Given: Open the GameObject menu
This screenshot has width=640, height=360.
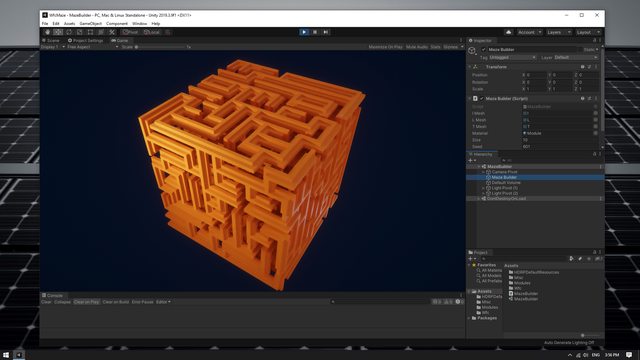Looking at the screenshot, I should [91, 24].
